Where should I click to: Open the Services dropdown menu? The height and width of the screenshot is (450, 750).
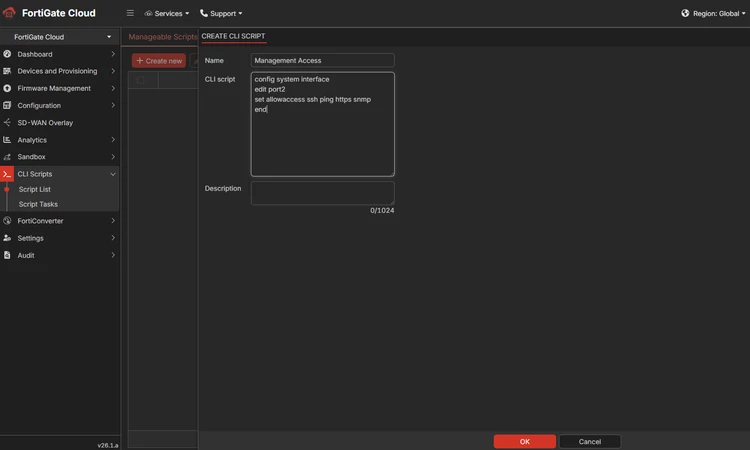(x=166, y=13)
